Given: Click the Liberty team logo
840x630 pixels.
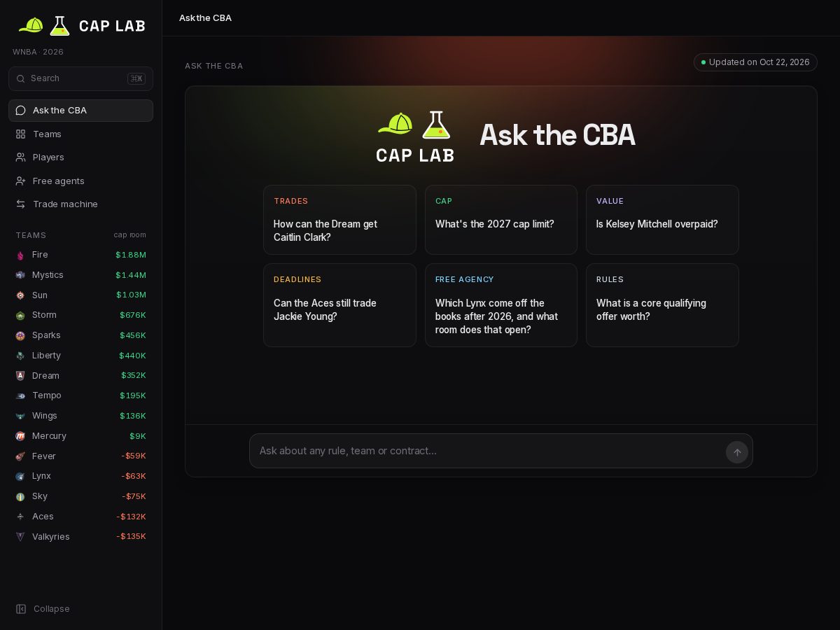Looking at the screenshot, I should point(20,356).
